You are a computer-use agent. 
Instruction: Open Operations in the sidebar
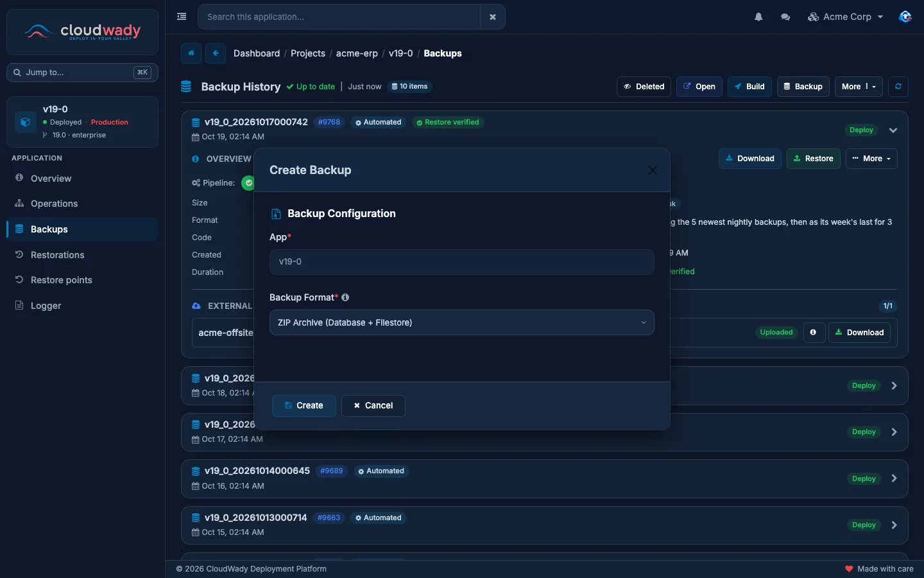coord(82,204)
